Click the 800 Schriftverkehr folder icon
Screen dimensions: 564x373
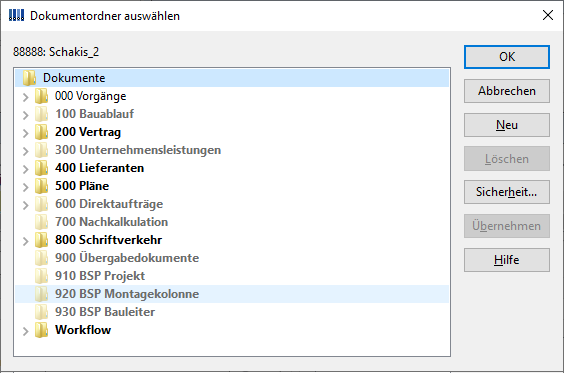tap(41, 240)
